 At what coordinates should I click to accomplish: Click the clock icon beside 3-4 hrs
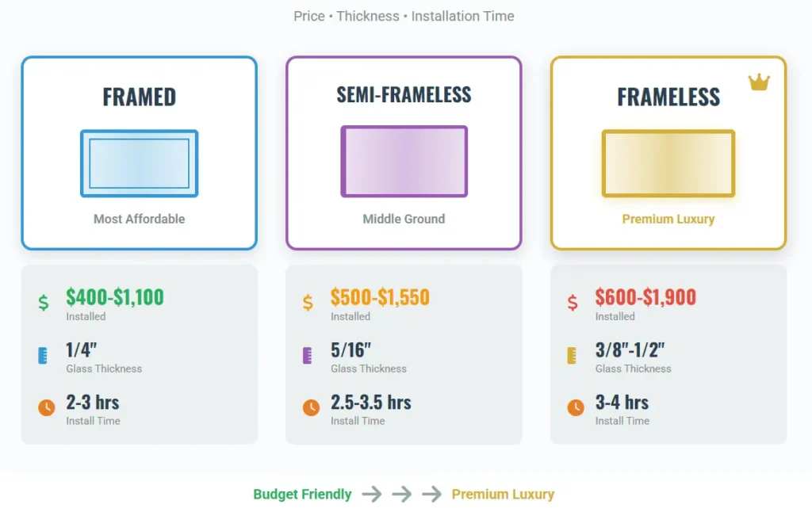pyautogui.click(x=576, y=407)
